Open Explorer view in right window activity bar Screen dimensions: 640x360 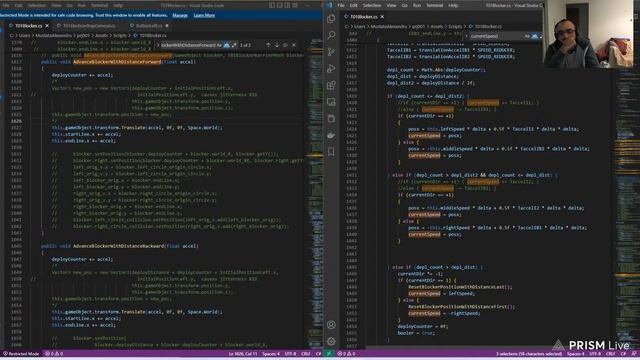coord(331,19)
